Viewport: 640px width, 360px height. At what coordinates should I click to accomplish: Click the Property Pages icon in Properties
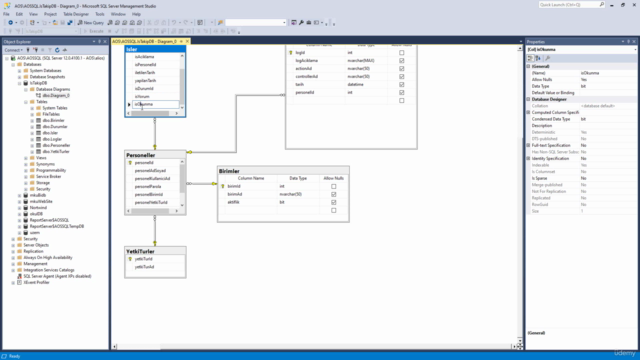[x=548, y=58]
